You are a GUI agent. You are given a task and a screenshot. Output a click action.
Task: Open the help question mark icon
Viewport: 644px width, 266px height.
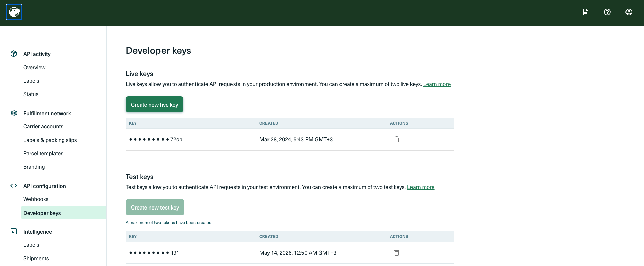click(x=607, y=12)
